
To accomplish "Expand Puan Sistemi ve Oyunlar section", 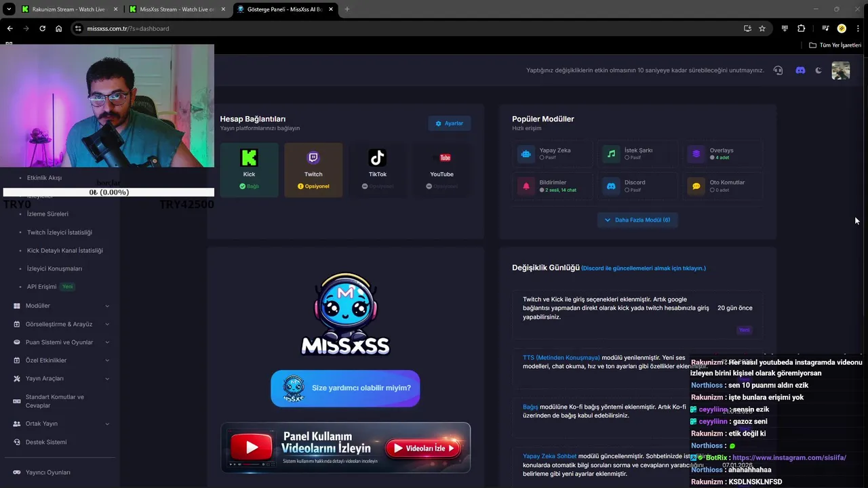I will tap(61, 342).
